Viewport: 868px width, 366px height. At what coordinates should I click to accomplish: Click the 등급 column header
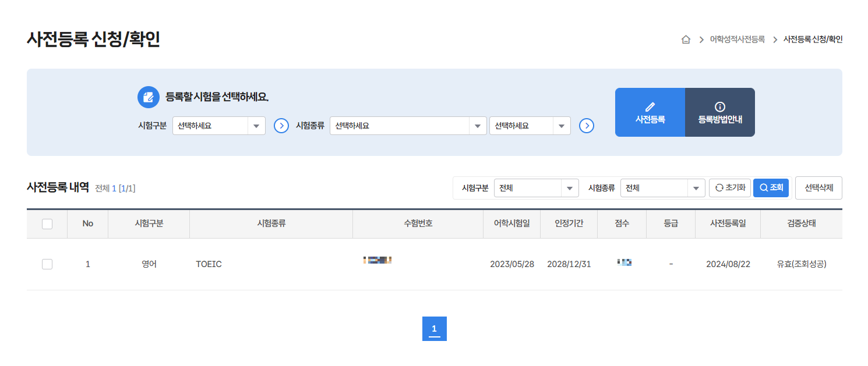coord(671,223)
